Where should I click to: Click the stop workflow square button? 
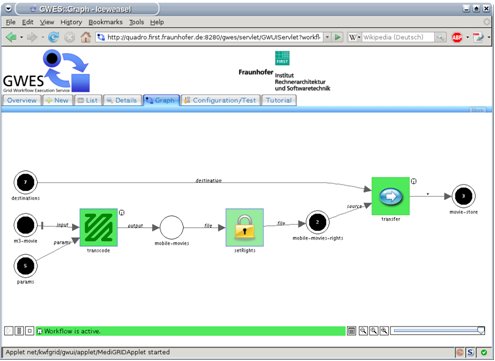(x=30, y=331)
